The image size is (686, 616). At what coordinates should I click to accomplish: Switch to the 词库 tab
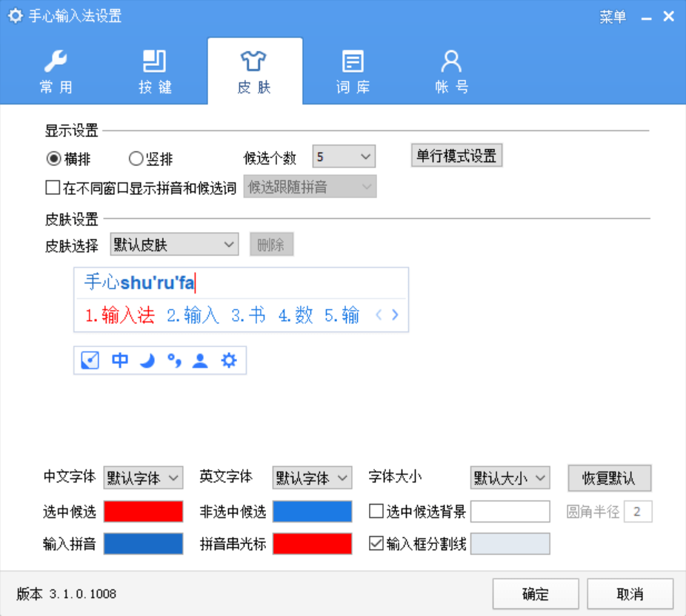(x=353, y=71)
